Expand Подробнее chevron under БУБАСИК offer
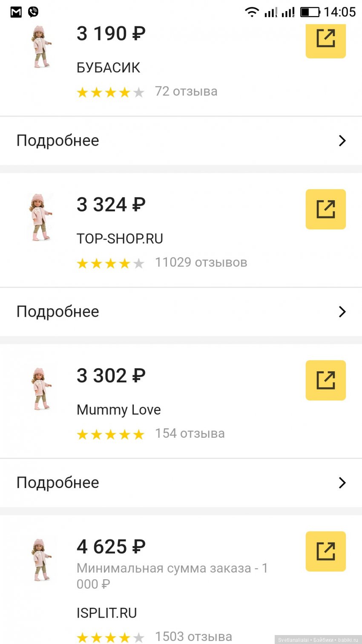Image resolution: width=362 pixels, height=644 pixels. (342, 141)
